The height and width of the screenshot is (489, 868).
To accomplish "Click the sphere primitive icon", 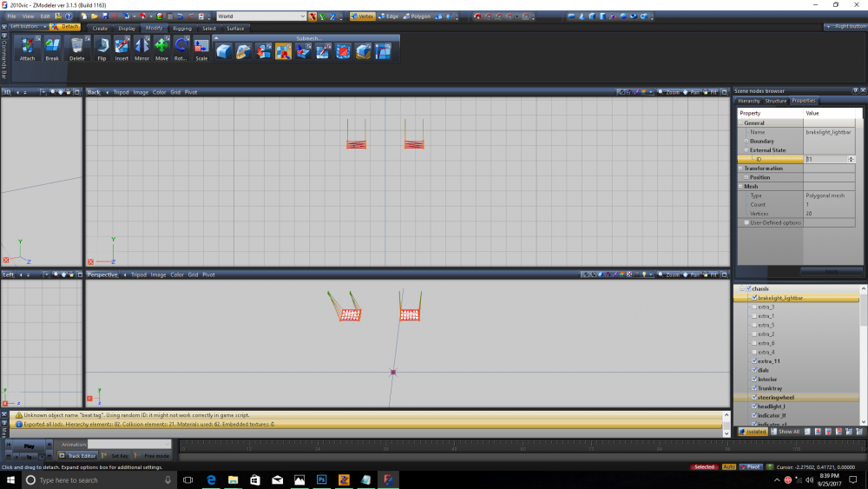I will tap(623, 17).
